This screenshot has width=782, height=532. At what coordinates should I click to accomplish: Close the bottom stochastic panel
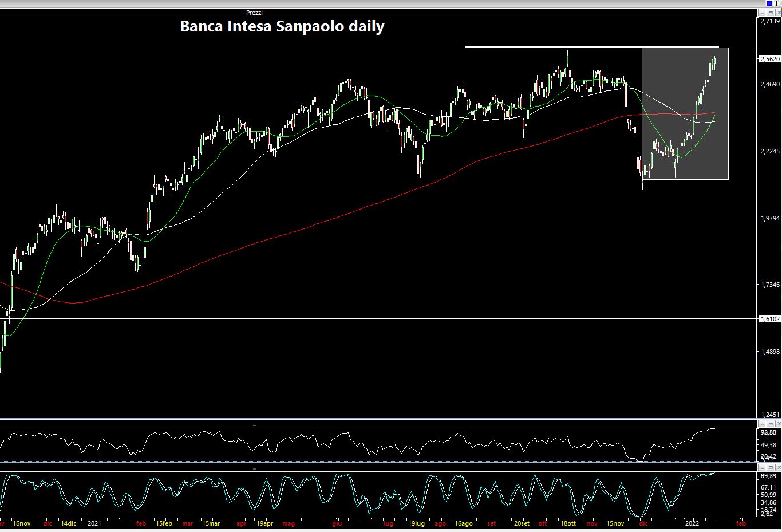coord(779,467)
